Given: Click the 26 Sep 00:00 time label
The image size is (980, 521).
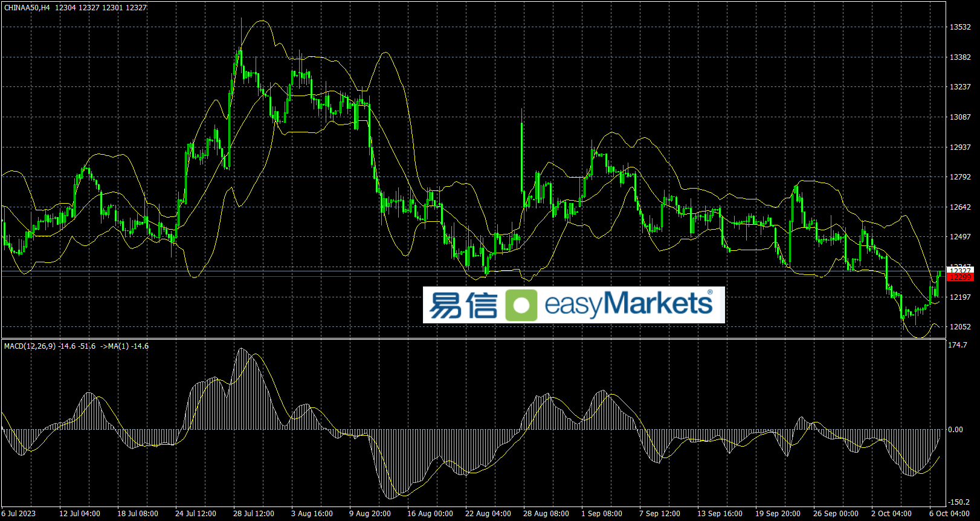Looking at the screenshot, I should click(836, 514).
